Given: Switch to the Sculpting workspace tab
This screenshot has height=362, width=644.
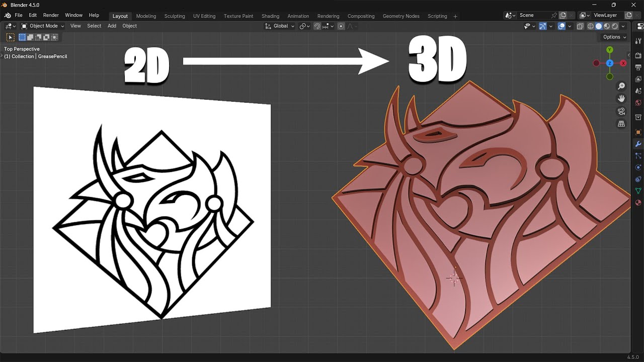Looking at the screenshot, I should [x=175, y=16].
